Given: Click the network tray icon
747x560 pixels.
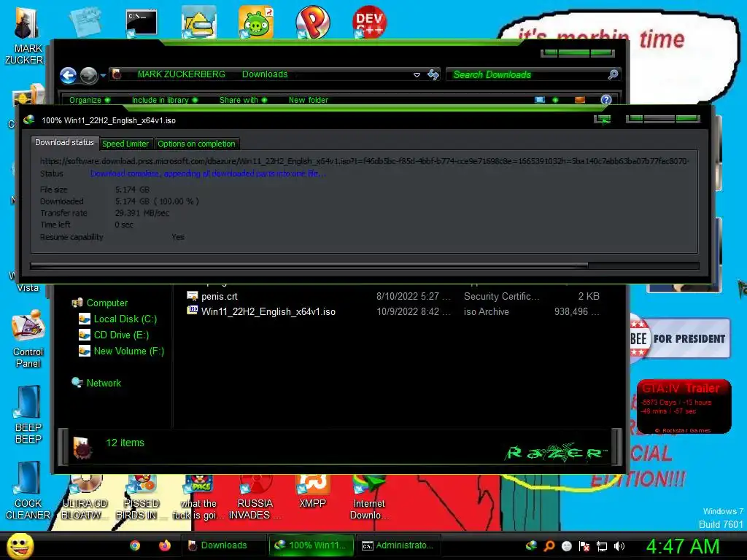Looking at the screenshot, I should (602, 546).
